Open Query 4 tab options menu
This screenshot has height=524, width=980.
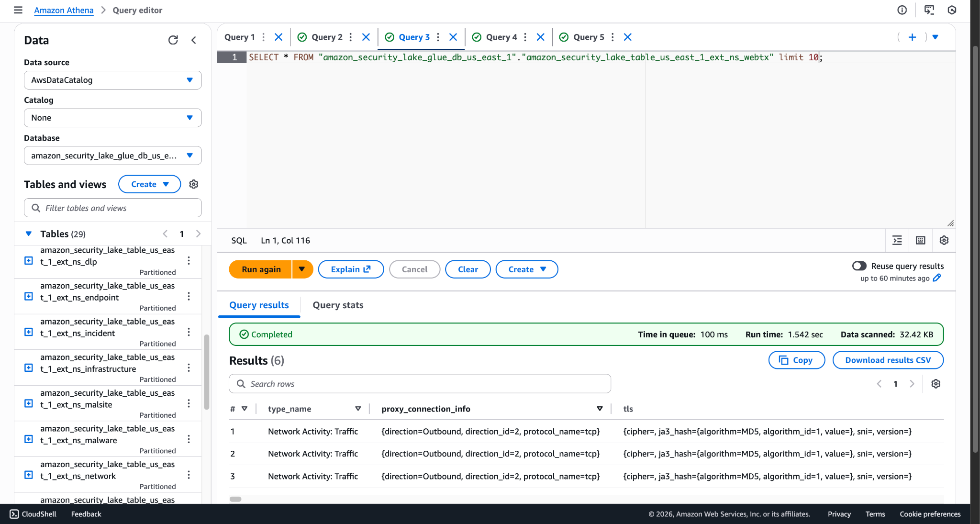tap(525, 37)
